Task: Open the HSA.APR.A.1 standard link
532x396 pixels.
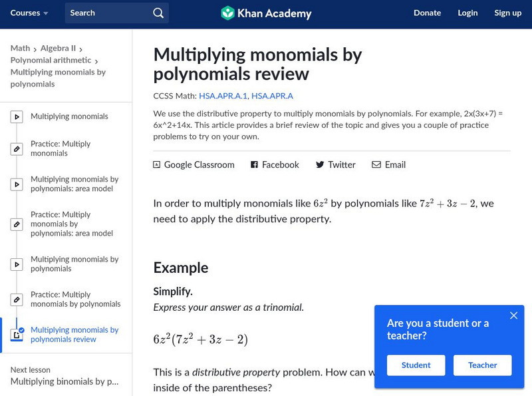Action: click(223, 96)
